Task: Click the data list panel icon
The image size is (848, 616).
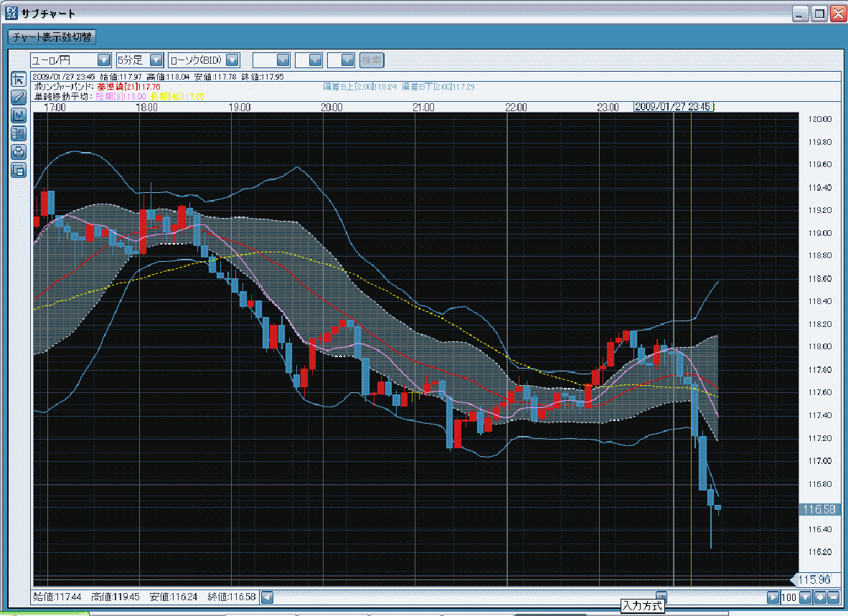Action: (19, 133)
